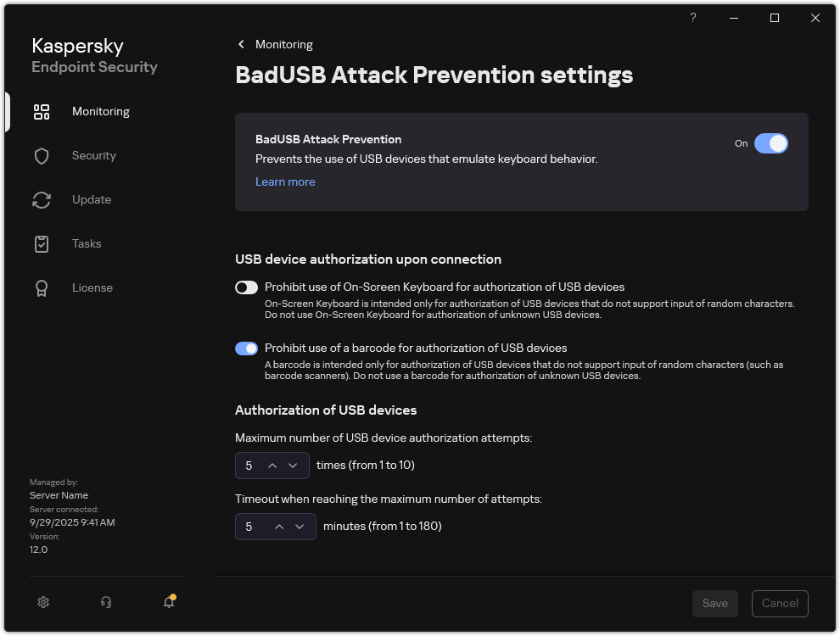The height and width of the screenshot is (636, 840).
Task: Click inside the attempts number field
Action: [251, 466]
